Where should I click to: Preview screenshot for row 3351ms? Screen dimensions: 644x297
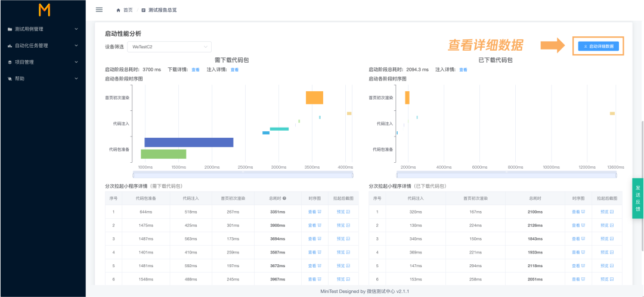click(343, 212)
